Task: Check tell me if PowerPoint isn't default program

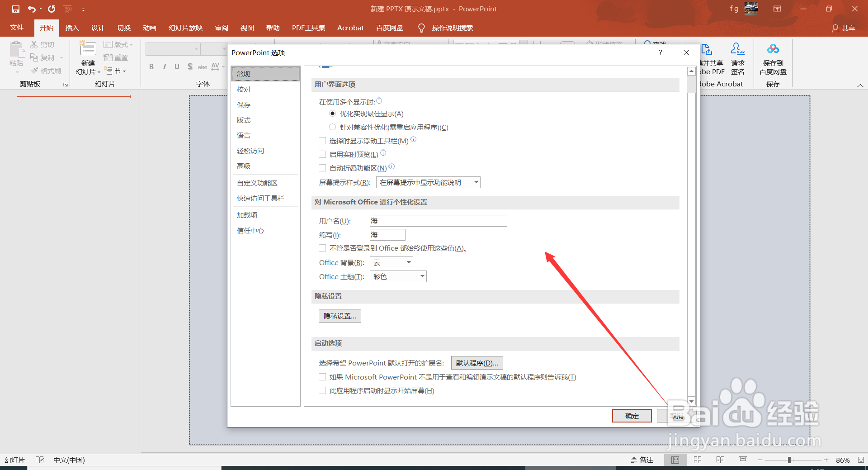Action: click(x=322, y=377)
